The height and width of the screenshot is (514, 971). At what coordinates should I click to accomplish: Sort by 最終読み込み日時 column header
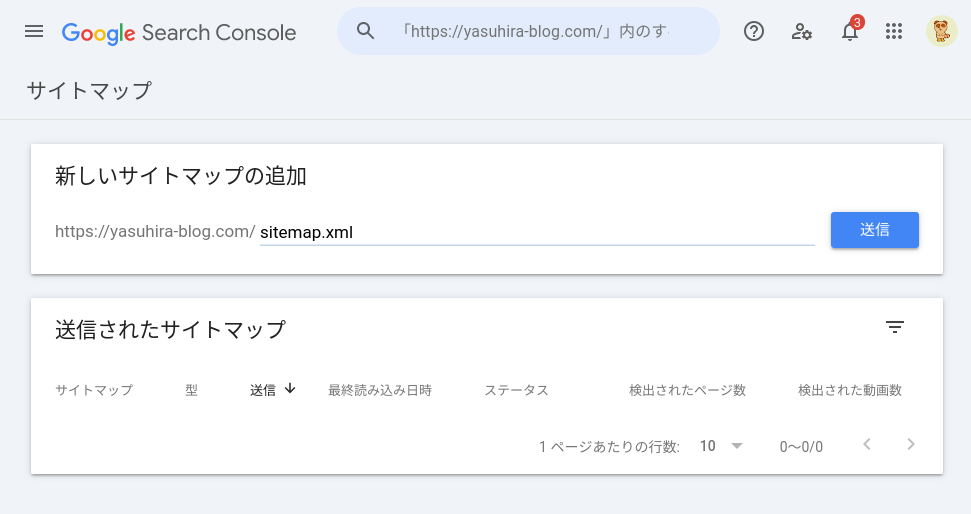click(380, 390)
